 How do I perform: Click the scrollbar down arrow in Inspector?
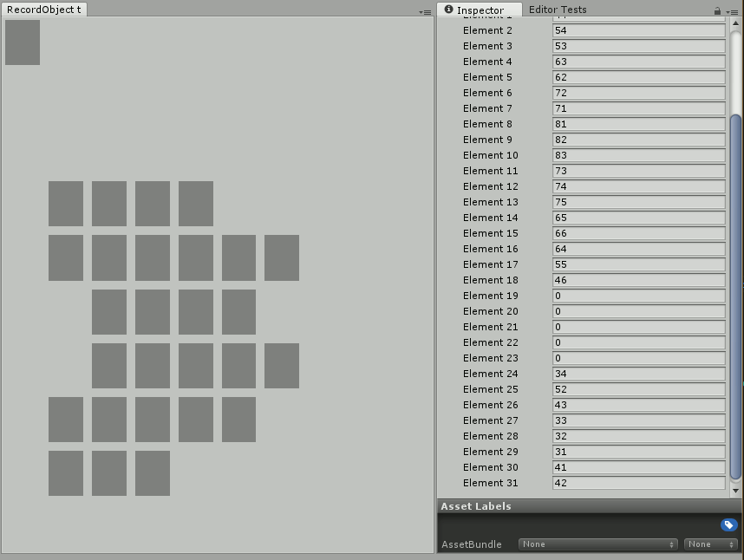735,491
